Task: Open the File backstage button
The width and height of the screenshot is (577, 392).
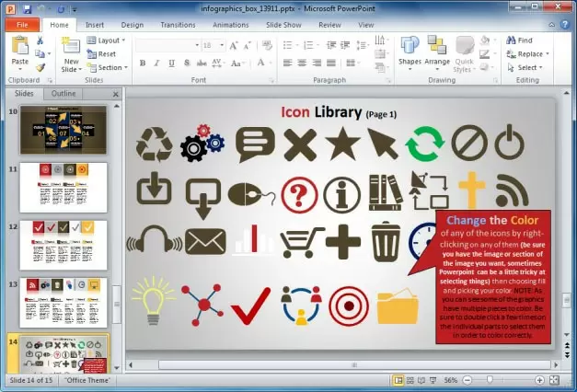Action: click(22, 25)
